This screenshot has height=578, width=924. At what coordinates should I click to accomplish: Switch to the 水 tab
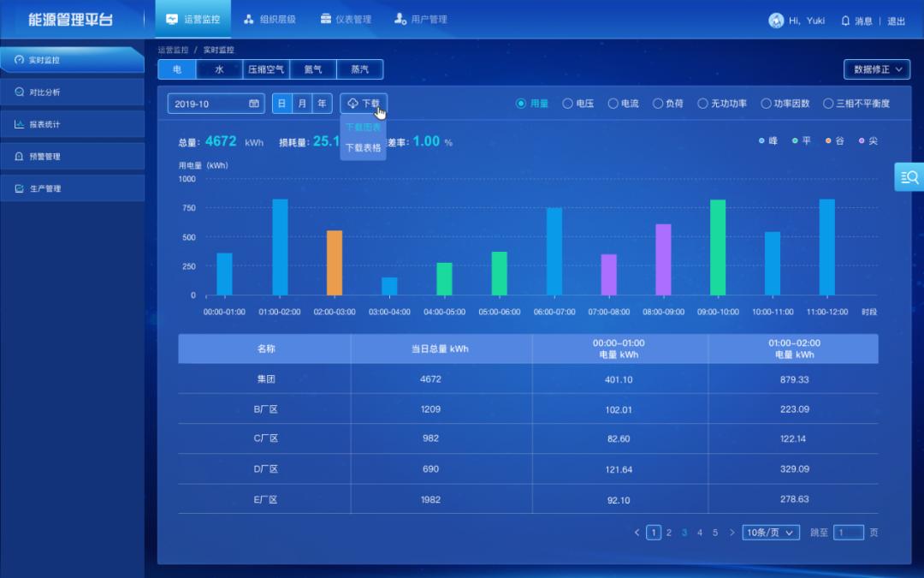click(x=219, y=69)
